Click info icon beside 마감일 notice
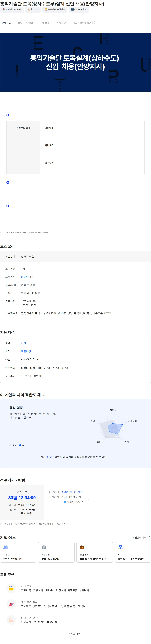The height and width of the screenshot is (644, 151). coord(2,523)
